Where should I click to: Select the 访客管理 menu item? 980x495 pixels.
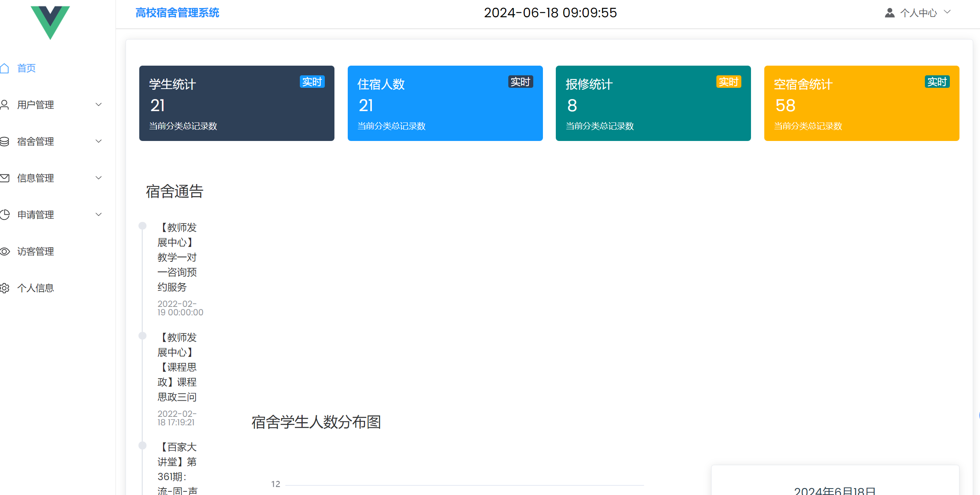[x=35, y=251]
